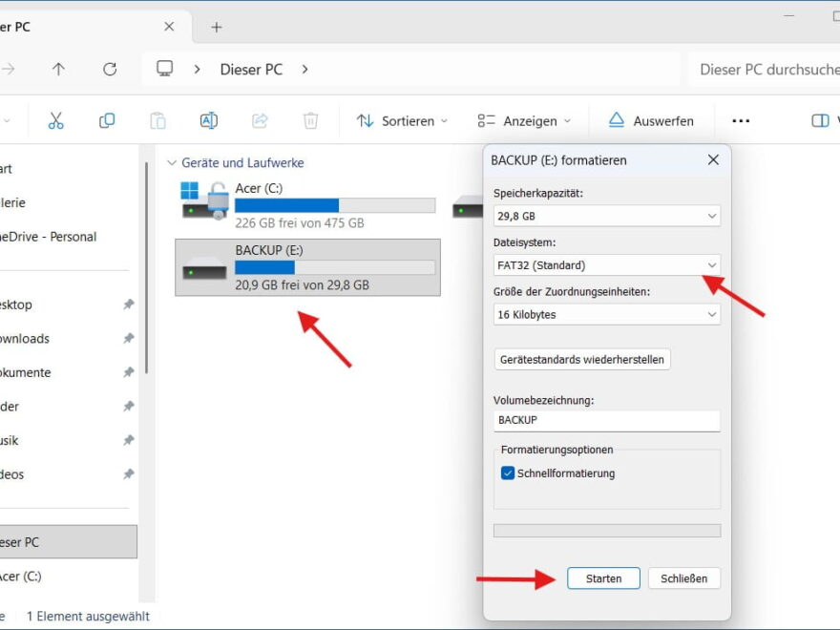Click the Schließen button
Image resolution: width=840 pixels, height=630 pixels.
[683, 578]
